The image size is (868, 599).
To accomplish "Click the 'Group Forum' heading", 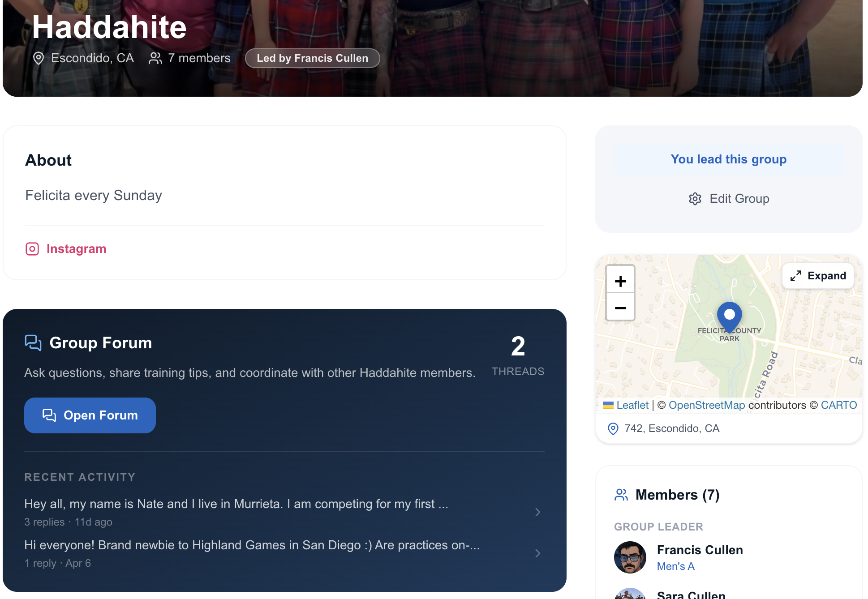I will click(x=101, y=343).
